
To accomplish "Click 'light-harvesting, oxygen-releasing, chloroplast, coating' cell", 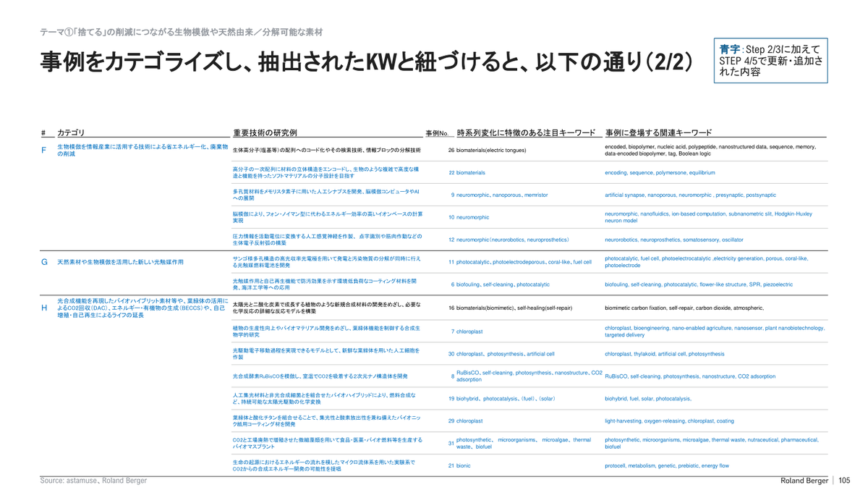I will pyautogui.click(x=669, y=421).
